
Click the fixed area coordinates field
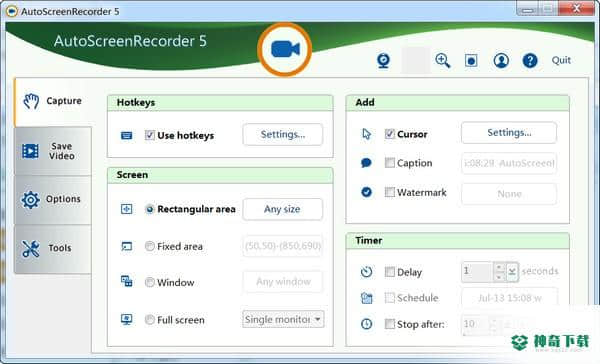tap(283, 246)
